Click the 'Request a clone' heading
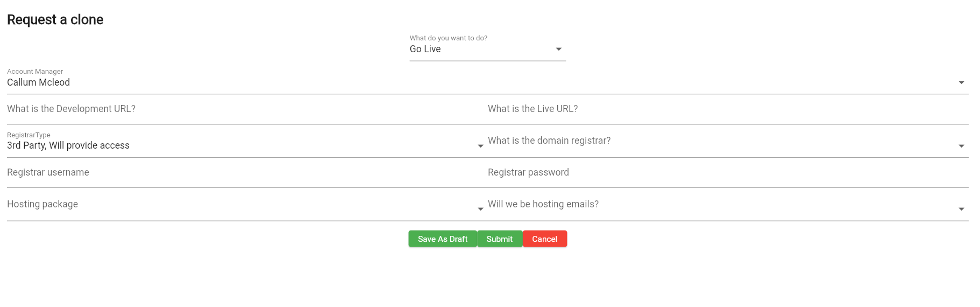 [55, 20]
